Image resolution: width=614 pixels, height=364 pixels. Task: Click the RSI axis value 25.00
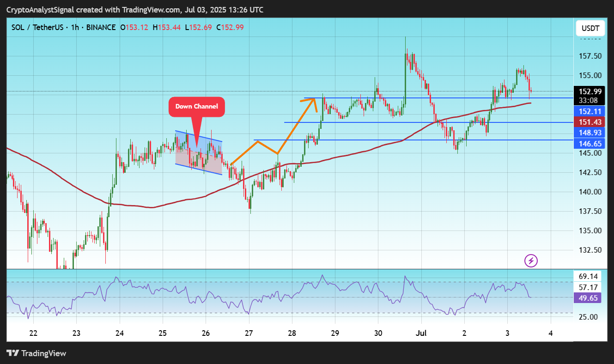(589, 317)
